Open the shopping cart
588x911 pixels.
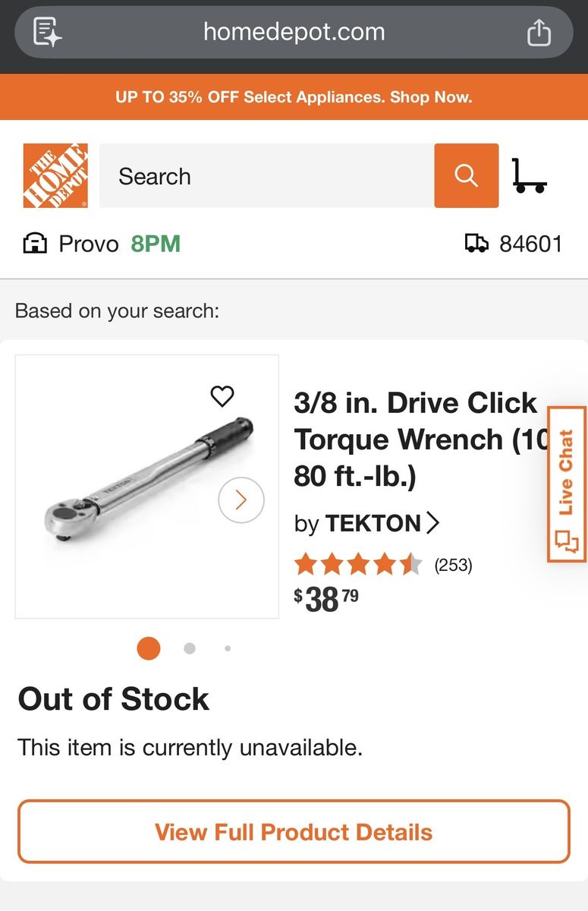coord(529,175)
